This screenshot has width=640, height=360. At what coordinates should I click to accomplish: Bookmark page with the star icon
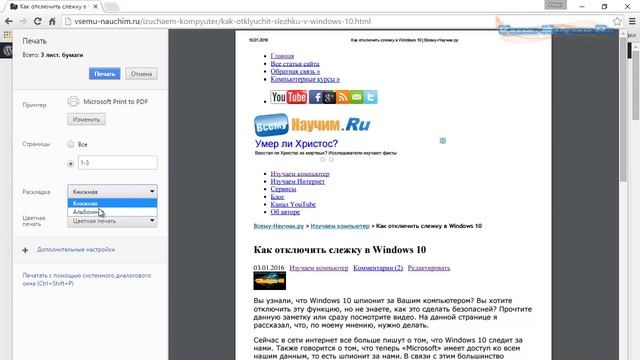point(617,21)
